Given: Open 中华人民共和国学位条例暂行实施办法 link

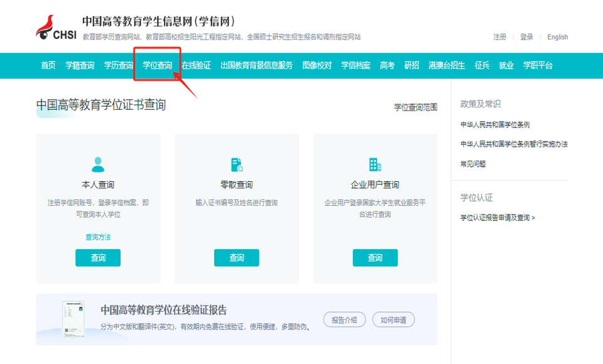Looking at the screenshot, I should (514, 144).
